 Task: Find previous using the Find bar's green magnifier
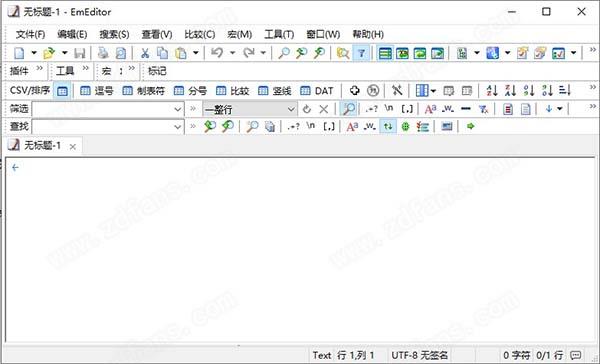pos(210,126)
